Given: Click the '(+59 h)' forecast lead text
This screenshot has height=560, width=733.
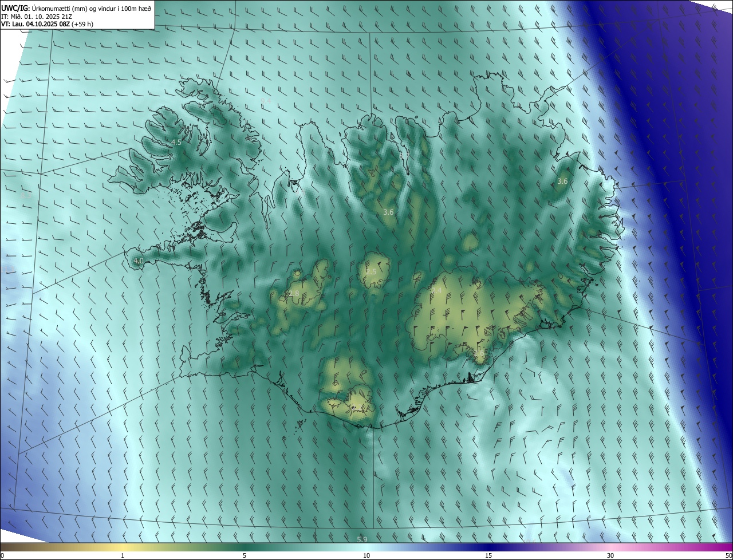Looking at the screenshot, I should tap(83, 24).
